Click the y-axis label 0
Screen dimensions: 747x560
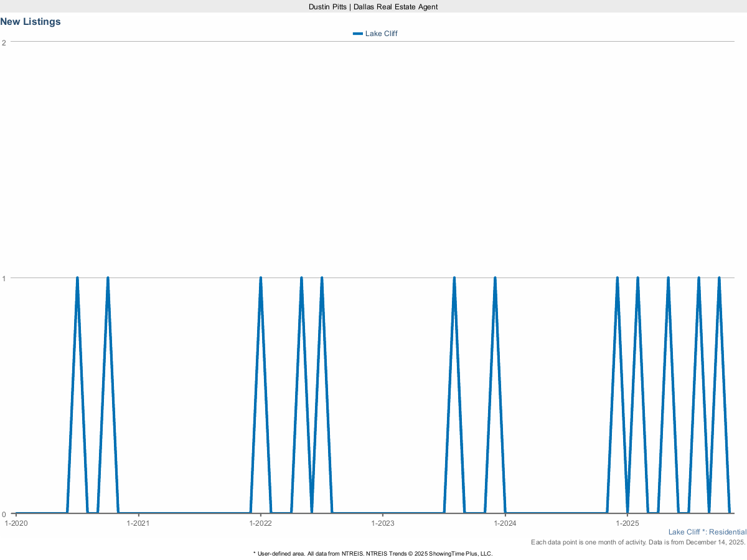pos(4,514)
